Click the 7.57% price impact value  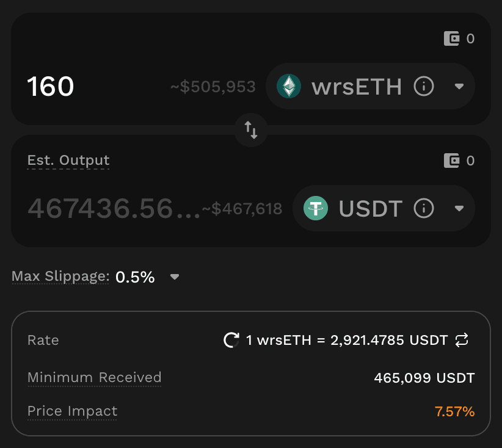tap(454, 411)
